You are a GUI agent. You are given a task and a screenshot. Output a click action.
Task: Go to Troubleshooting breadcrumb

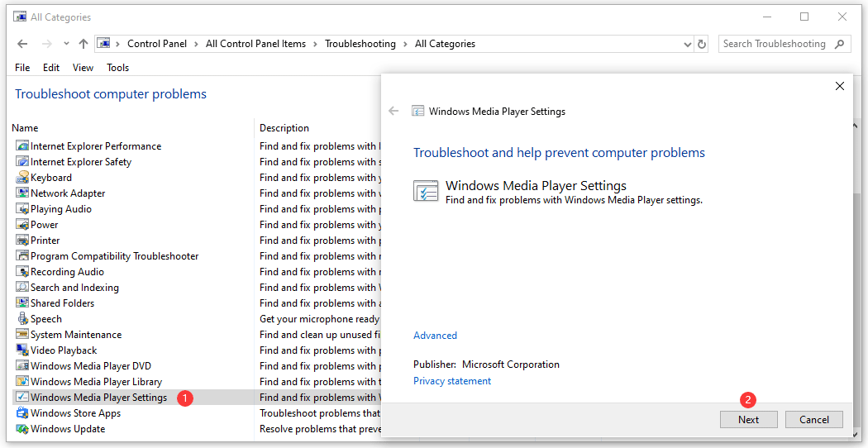[x=360, y=44]
